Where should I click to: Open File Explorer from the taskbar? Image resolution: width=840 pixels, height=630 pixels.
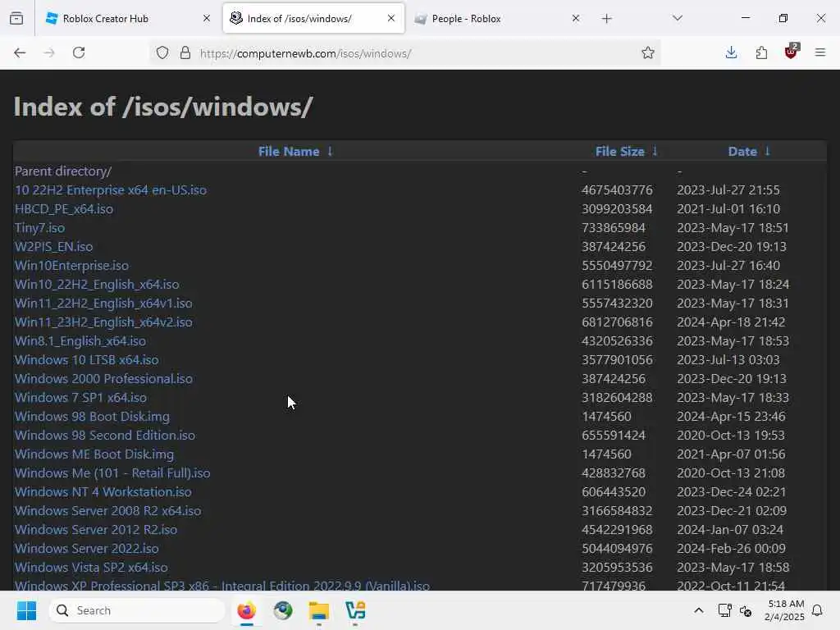pos(319,610)
